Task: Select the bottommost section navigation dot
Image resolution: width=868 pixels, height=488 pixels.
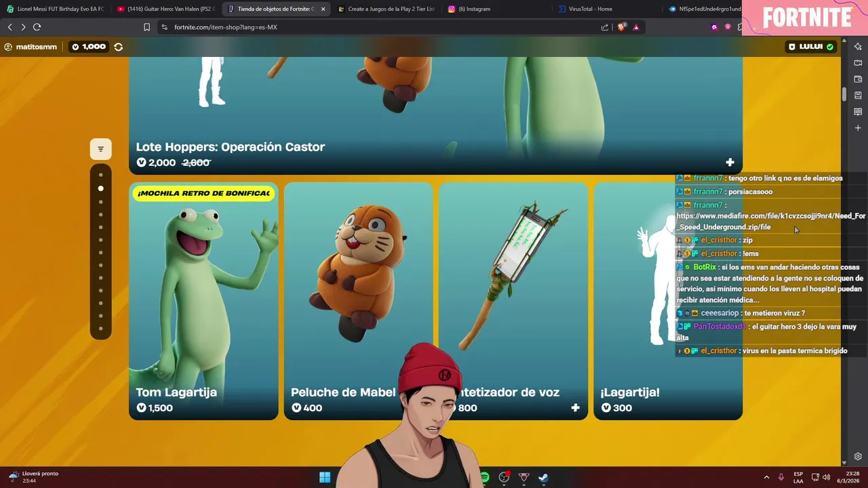Action: click(101, 329)
